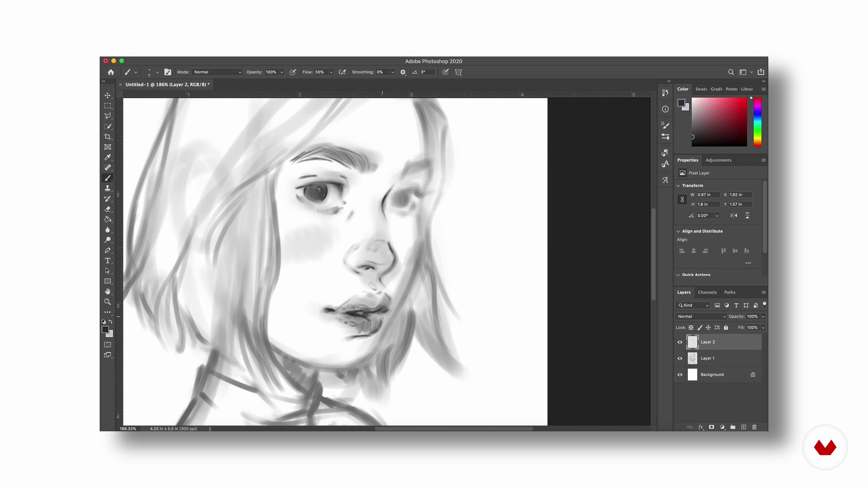The width and height of the screenshot is (868, 488).
Task: Select the Polygonal Lasso tool
Action: coord(108,116)
